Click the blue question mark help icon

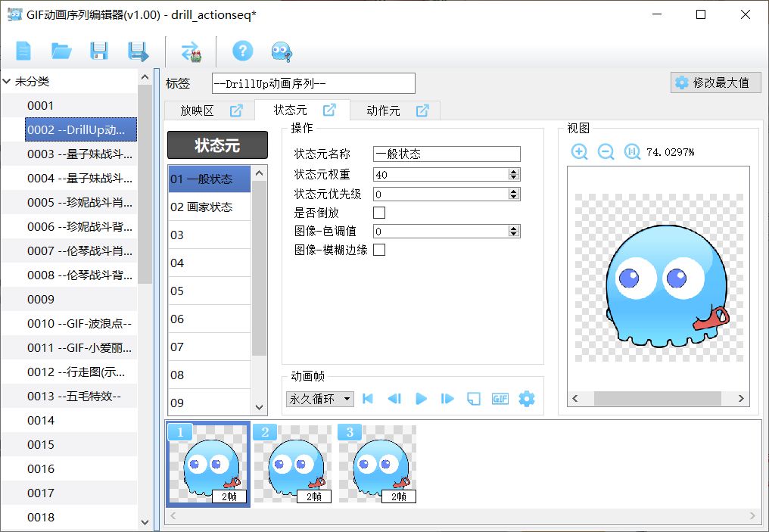tap(242, 51)
